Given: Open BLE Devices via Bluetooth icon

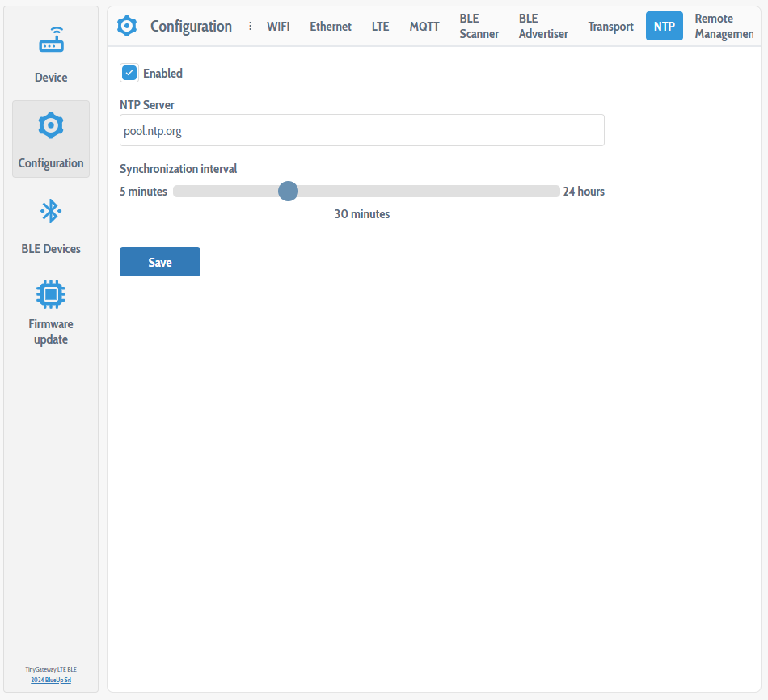Looking at the screenshot, I should (51, 212).
